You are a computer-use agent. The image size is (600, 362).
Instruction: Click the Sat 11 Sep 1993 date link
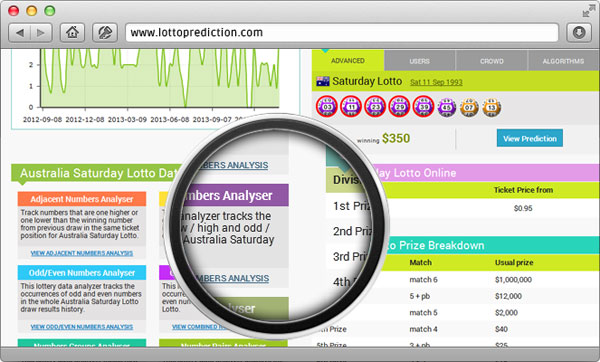[436, 82]
